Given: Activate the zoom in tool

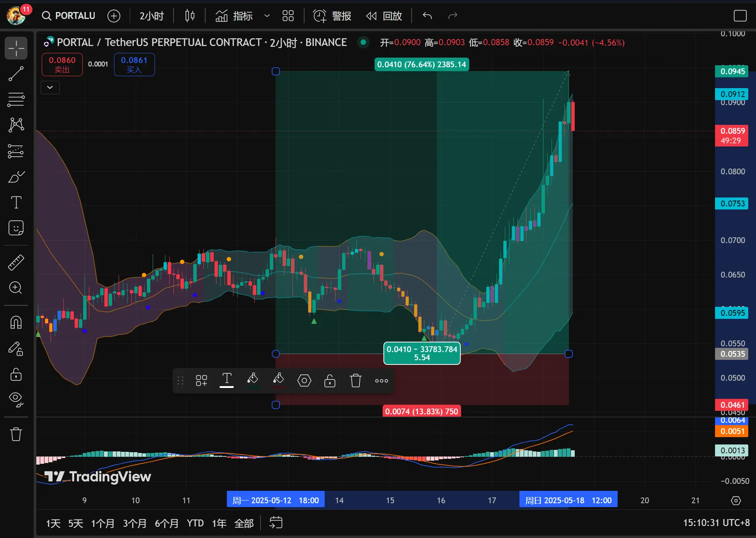Looking at the screenshot, I should tap(16, 288).
